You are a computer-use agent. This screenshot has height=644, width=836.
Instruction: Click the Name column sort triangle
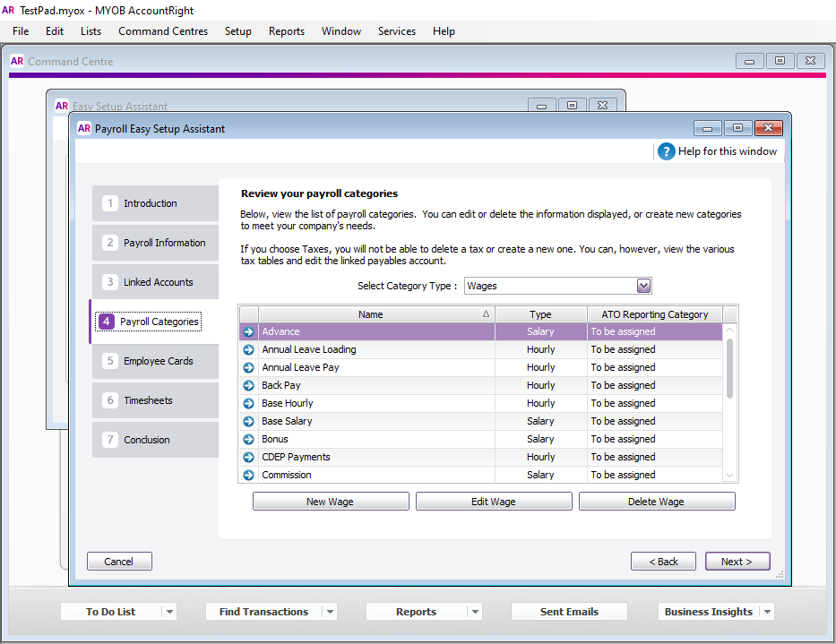[x=486, y=314]
